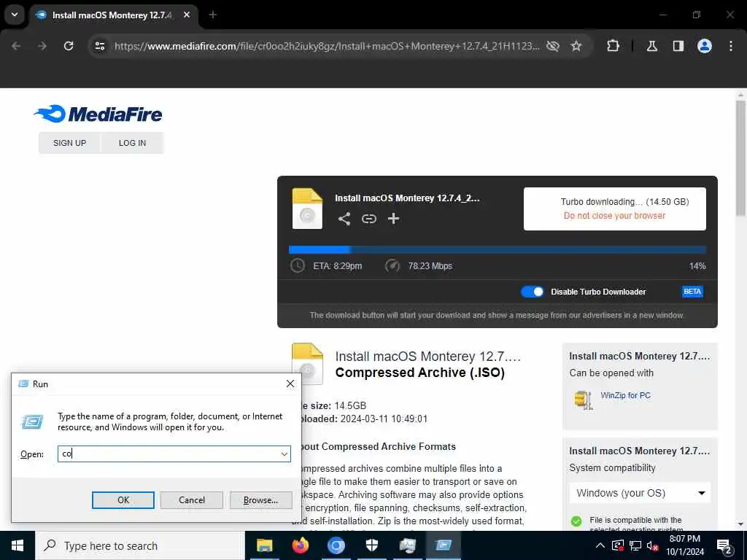The height and width of the screenshot is (560, 747).
Task: Bookmark this page with star icon
Action: point(576,46)
